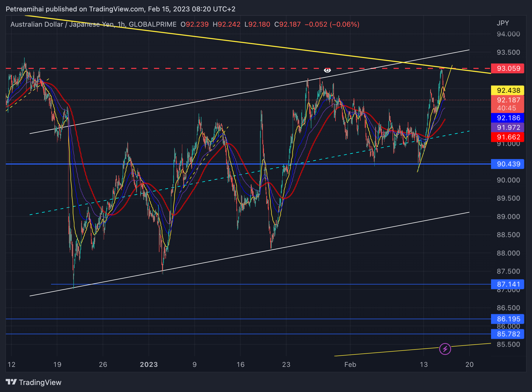Click the change value −0.052 (−0.06%)
532x392 pixels.
click(332, 24)
